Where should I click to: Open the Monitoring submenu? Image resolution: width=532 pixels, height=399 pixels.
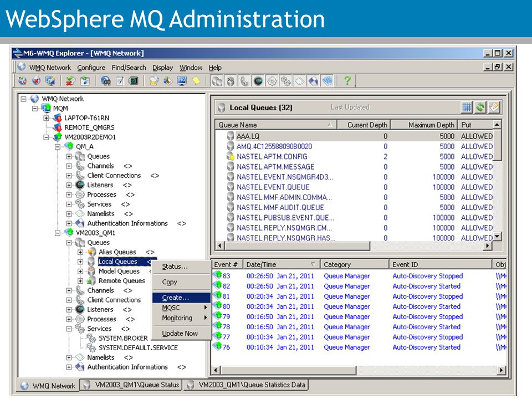[x=181, y=318]
